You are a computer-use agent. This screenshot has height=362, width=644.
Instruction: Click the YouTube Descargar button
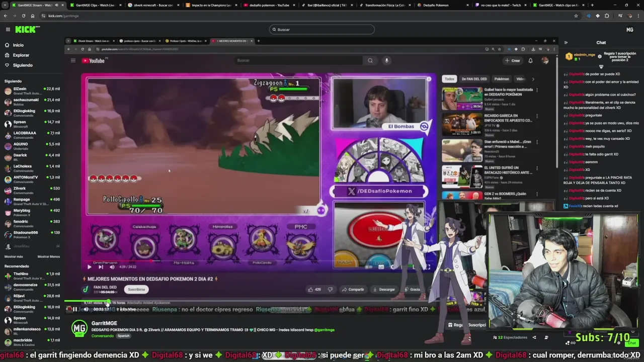[384, 290]
